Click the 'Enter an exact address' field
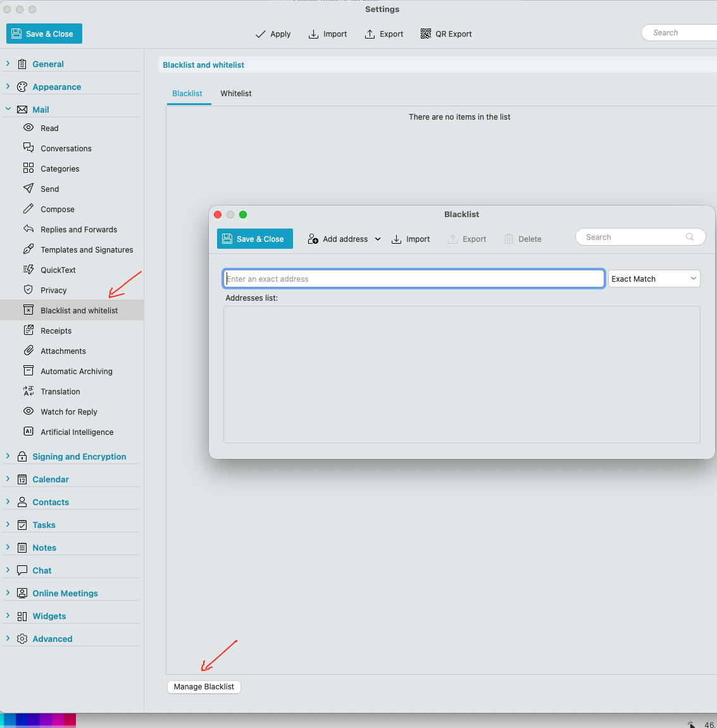This screenshot has height=728, width=717. (x=414, y=279)
